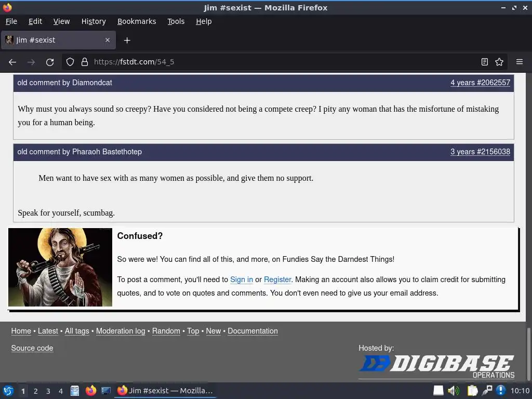The width and height of the screenshot is (532, 399).
Task: Open the clipboard manager tray icon
Action: point(472,391)
